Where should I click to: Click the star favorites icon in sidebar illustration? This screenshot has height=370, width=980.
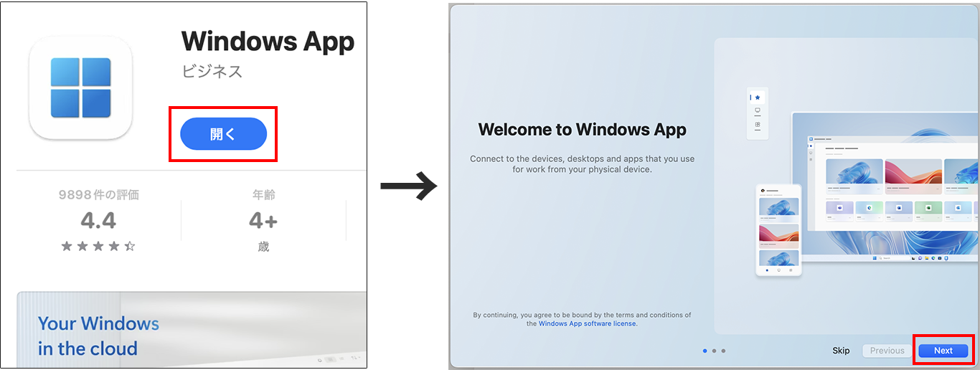(757, 98)
